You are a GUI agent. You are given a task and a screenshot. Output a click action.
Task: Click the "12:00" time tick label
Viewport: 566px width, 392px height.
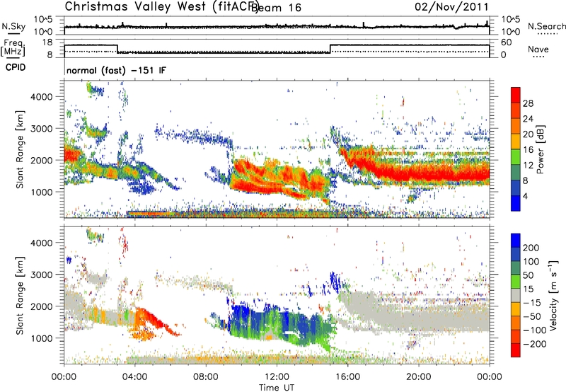click(277, 377)
